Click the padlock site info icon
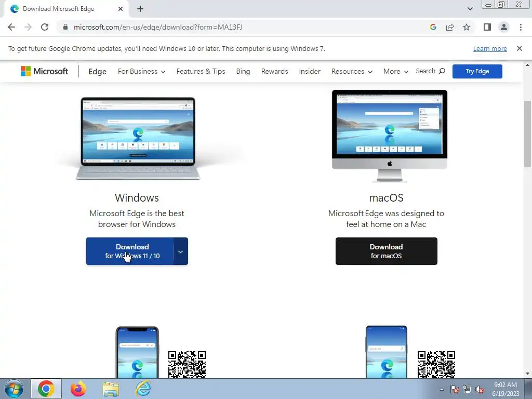This screenshot has width=532, height=399. tap(65, 27)
